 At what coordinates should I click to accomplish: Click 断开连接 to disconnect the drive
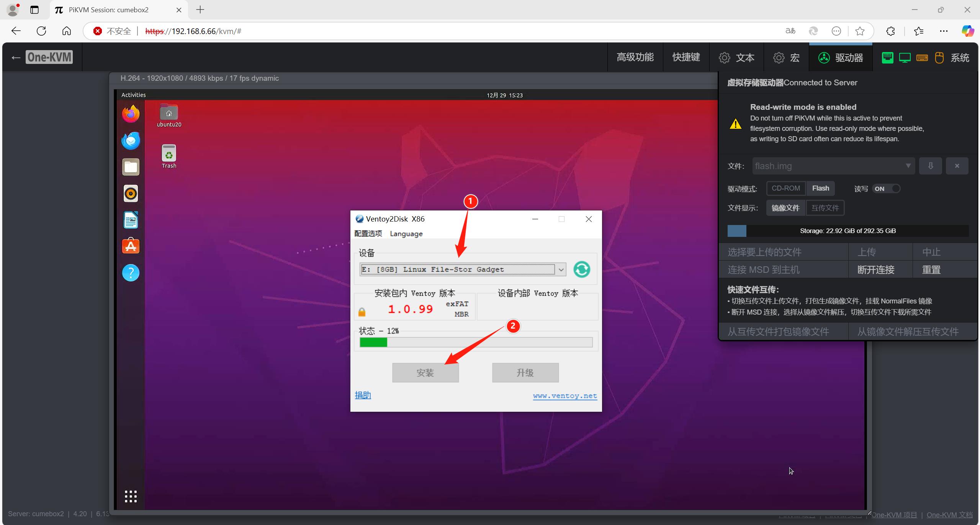[880, 270]
